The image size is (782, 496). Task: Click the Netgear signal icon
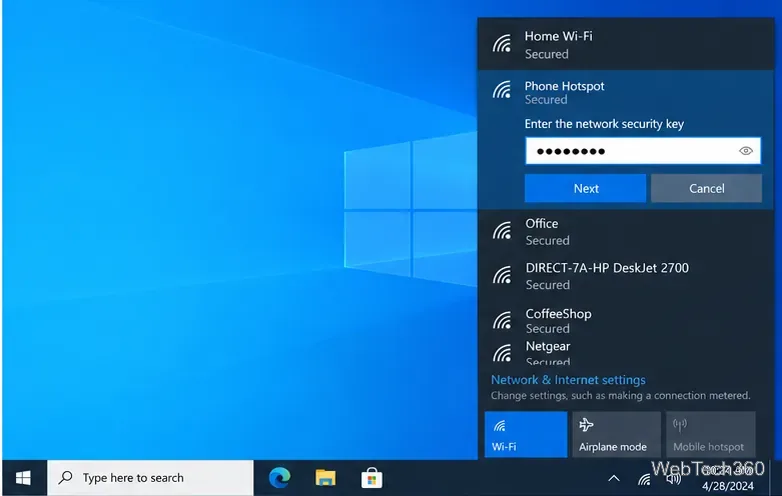[502, 352]
